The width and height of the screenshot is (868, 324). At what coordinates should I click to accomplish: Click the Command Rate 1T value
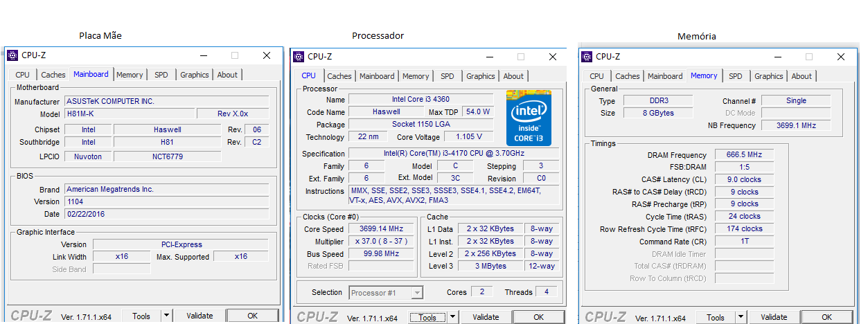click(x=744, y=242)
